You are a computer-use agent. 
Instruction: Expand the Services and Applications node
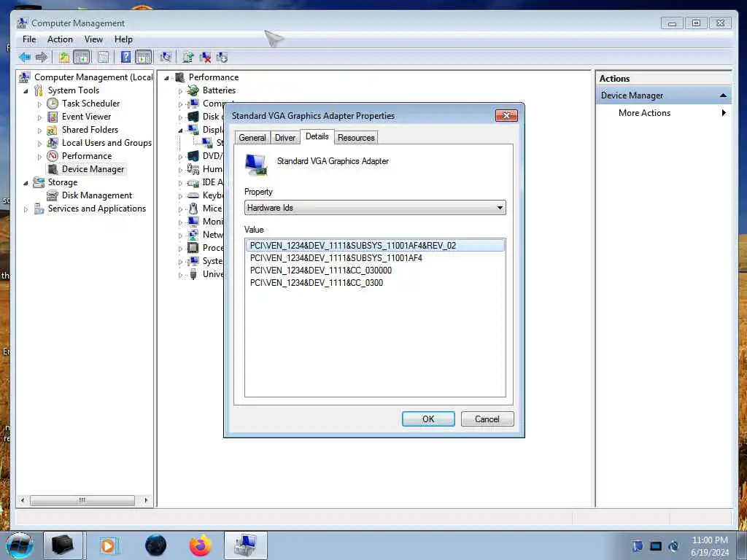pyautogui.click(x=26, y=209)
